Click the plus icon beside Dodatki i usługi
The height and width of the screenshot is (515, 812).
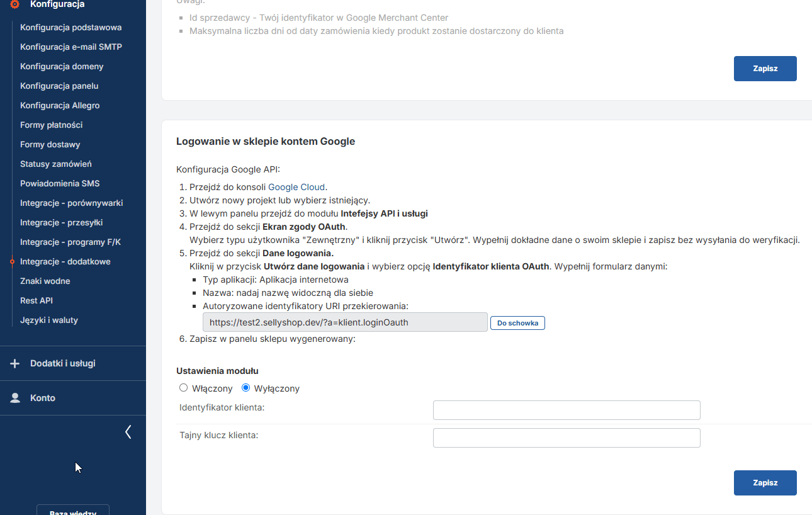point(15,364)
